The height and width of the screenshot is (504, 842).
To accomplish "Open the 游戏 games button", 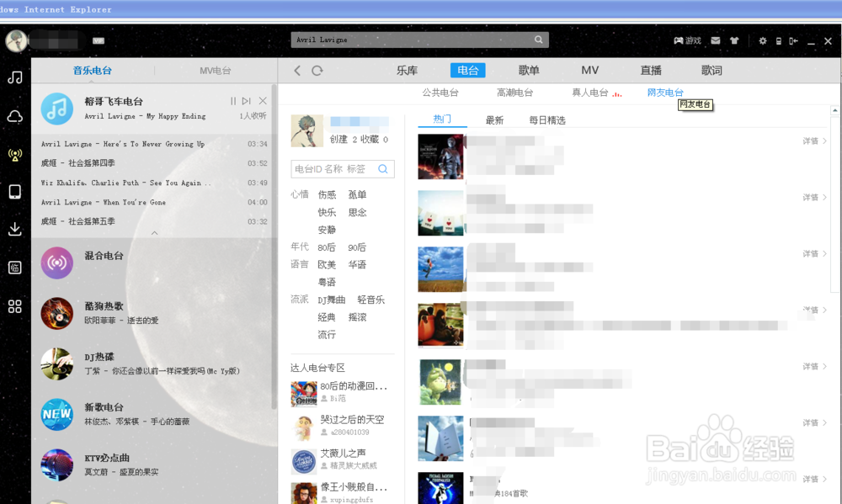I will pos(687,40).
